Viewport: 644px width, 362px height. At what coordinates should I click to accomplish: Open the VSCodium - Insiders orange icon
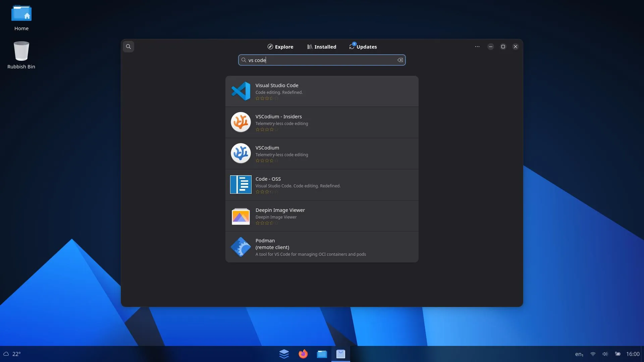pyautogui.click(x=241, y=122)
